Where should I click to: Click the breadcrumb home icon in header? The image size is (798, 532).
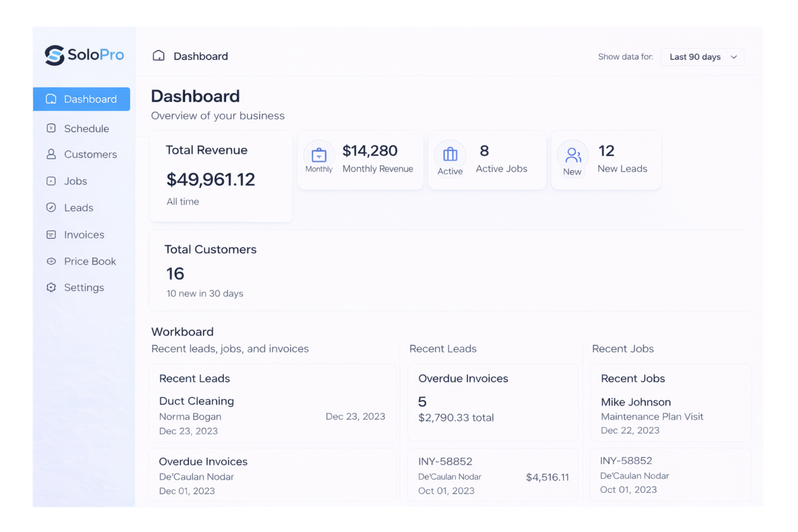pos(158,55)
